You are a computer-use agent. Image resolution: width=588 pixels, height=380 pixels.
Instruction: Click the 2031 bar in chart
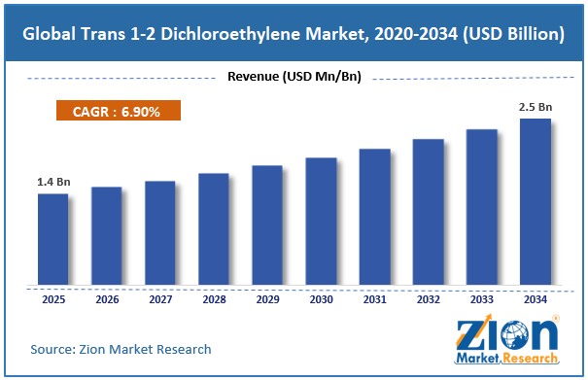pos(374,217)
